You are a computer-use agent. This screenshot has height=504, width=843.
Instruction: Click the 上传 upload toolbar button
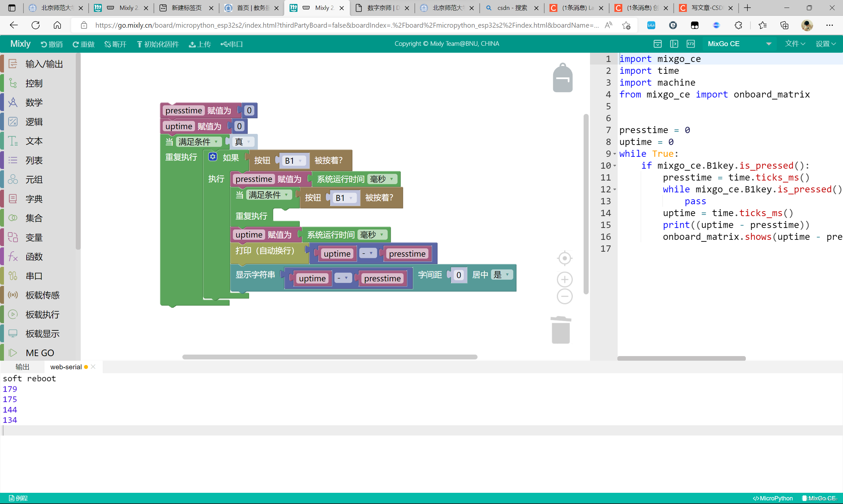coord(200,44)
